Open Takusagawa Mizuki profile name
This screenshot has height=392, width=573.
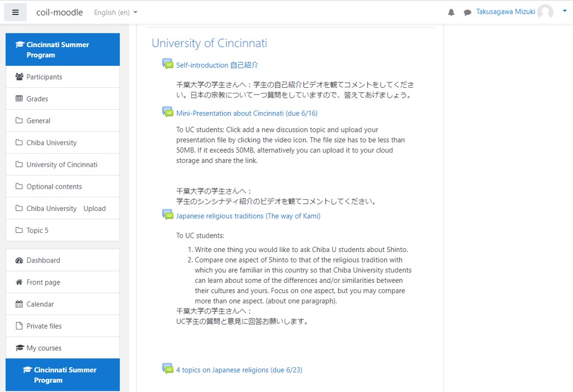point(505,12)
